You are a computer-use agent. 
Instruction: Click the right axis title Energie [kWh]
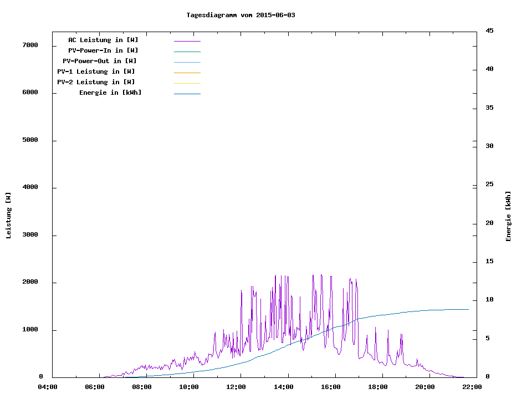pos(508,216)
